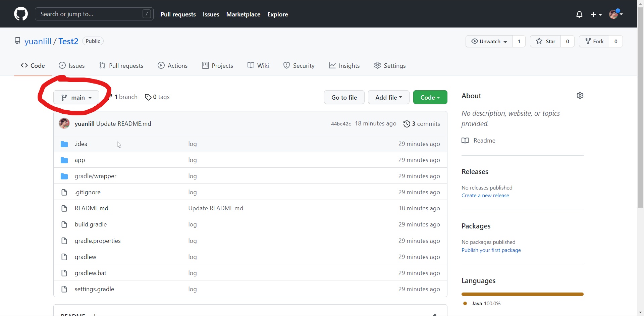Click the fork icon

(588, 41)
